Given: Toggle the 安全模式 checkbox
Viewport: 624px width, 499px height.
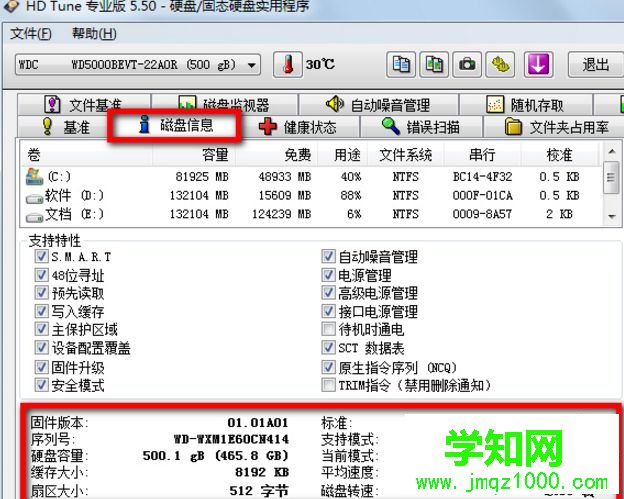Looking at the screenshot, I should [41, 384].
